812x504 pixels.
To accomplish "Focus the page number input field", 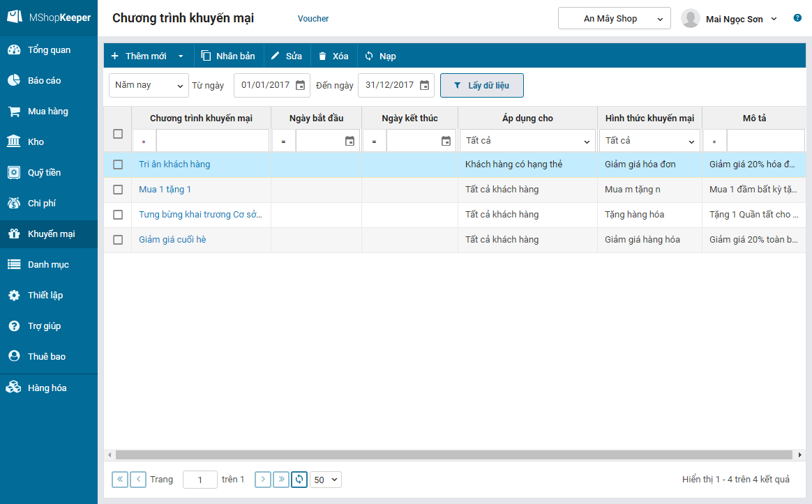I will [200, 480].
